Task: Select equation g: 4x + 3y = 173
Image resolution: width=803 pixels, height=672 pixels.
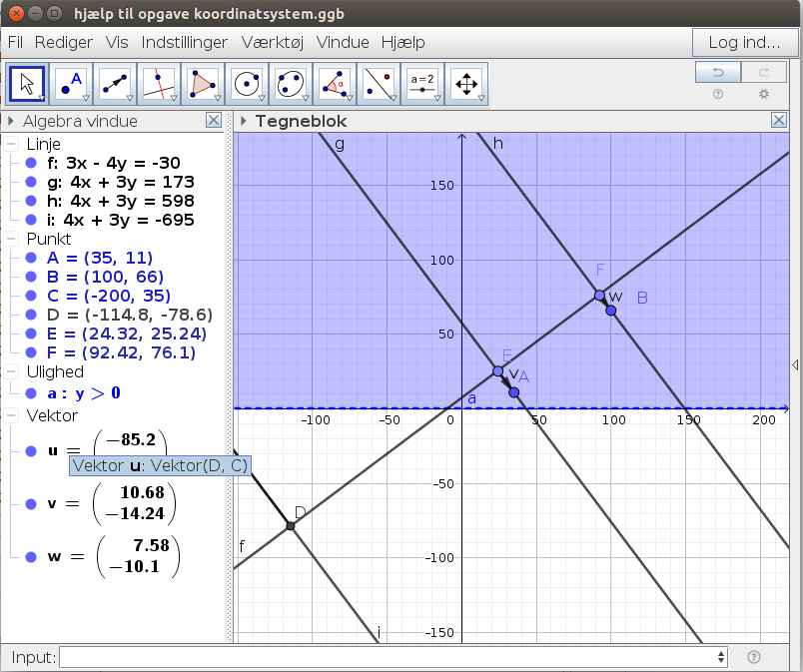Action: click(x=120, y=182)
